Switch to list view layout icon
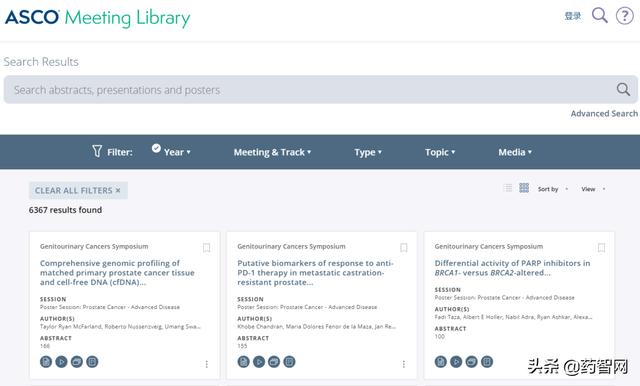This screenshot has width=640, height=386. tap(508, 188)
